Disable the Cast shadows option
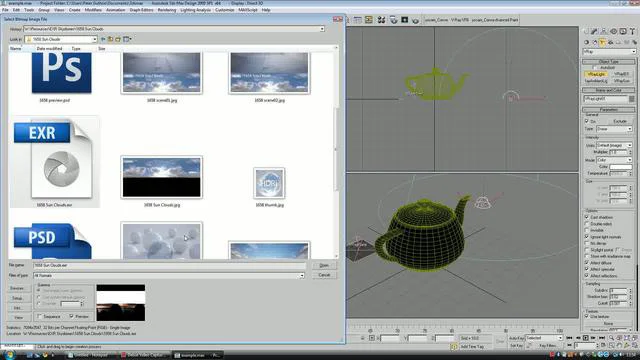 [587, 217]
